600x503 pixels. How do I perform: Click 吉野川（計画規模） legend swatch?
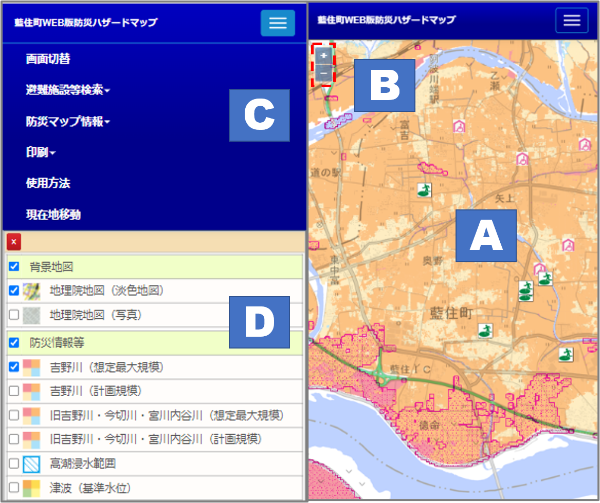pos(31,391)
